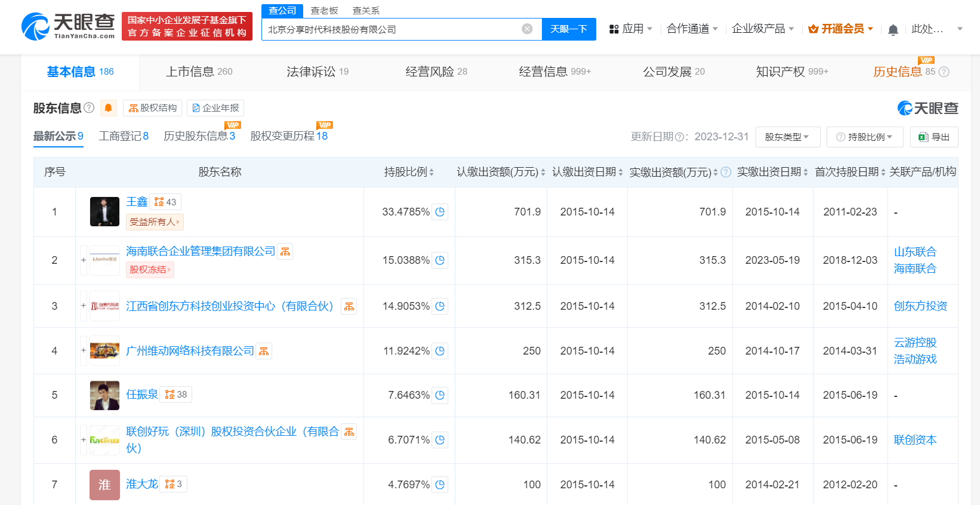The image size is (980, 505).
Task: Open help icon beside 历史信息 tab
Action: (944, 72)
